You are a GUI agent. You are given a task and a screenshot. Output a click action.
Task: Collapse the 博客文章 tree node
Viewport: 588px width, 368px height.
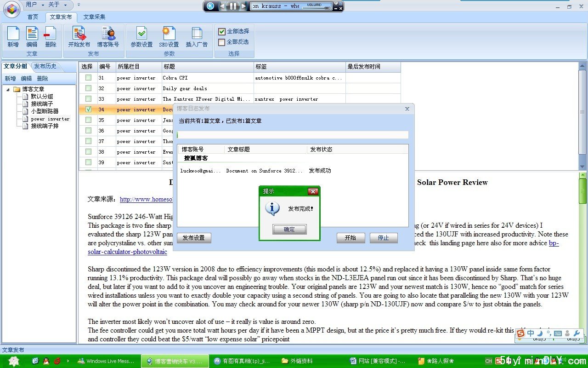pyautogui.click(x=8, y=89)
